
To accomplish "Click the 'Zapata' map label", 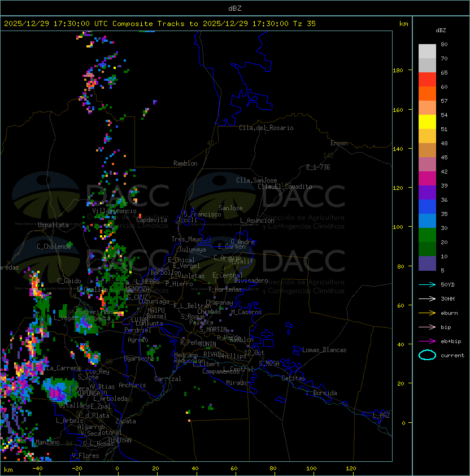I will click(x=125, y=421).
